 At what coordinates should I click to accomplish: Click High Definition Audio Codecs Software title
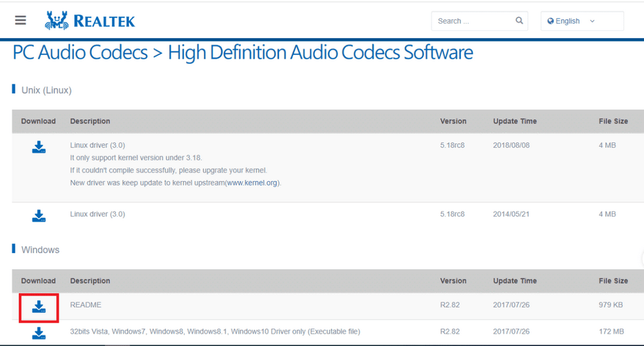pyautogui.click(x=320, y=53)
